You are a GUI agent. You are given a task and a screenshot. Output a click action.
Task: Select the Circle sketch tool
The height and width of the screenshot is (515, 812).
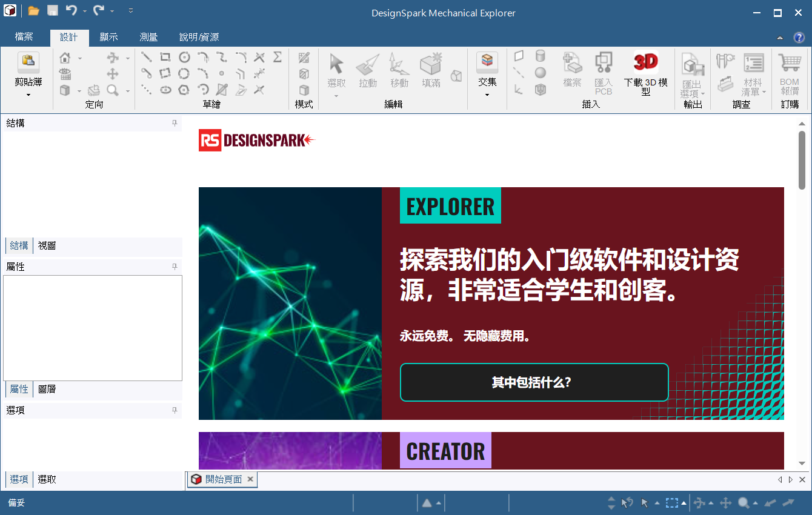[184, 58]
